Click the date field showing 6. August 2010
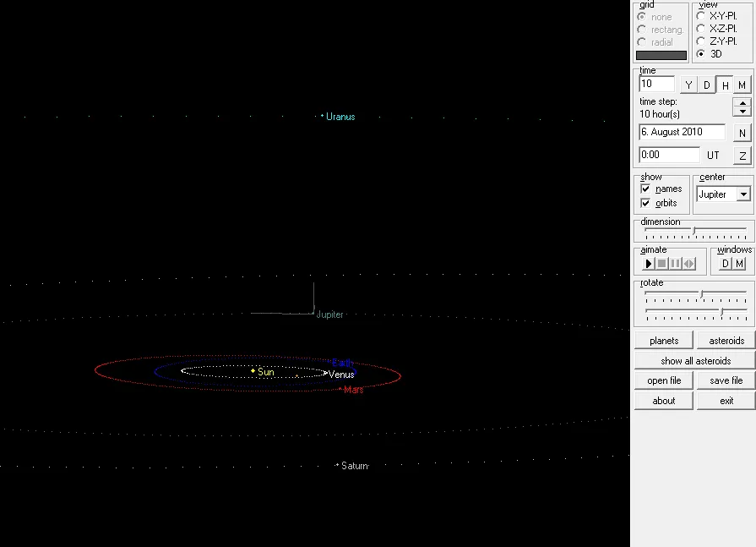 tap(682, 132)
